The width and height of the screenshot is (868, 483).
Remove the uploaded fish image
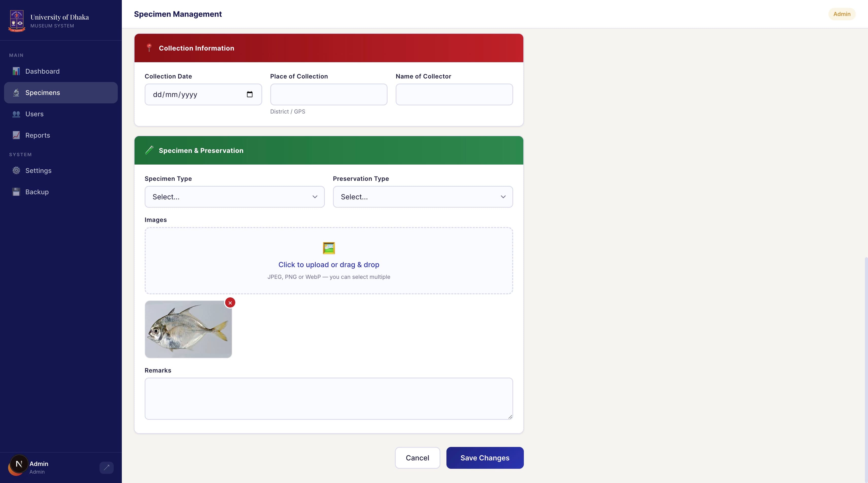[230, 303]
